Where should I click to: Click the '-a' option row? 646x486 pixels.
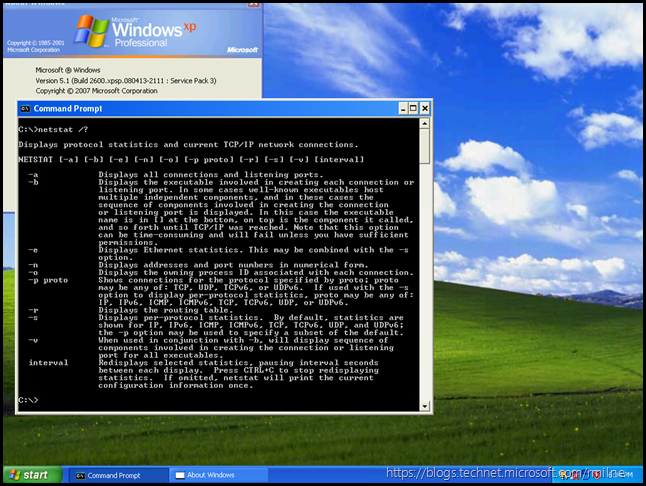tap(176, 175)
